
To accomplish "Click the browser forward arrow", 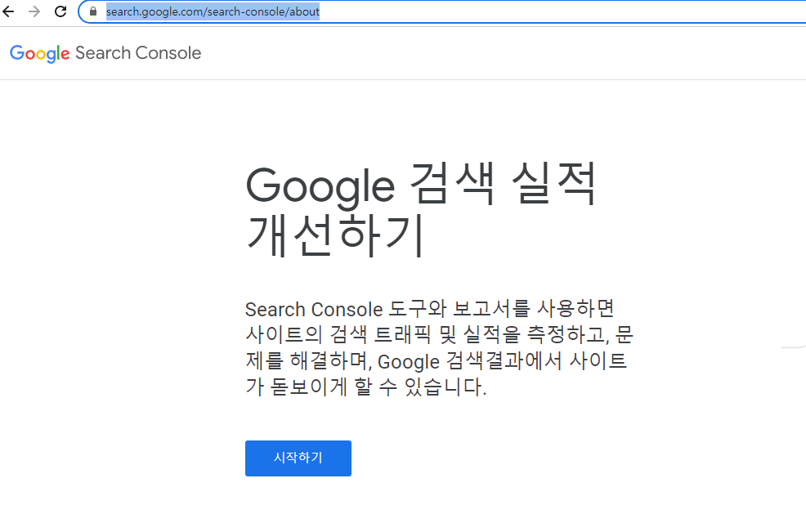I will (x=34, y=11).
